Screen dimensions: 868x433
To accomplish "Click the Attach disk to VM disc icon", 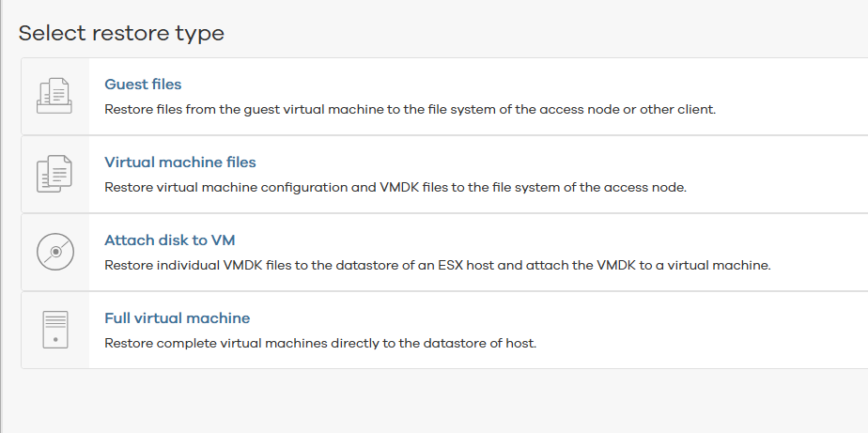I will (54, 252).
